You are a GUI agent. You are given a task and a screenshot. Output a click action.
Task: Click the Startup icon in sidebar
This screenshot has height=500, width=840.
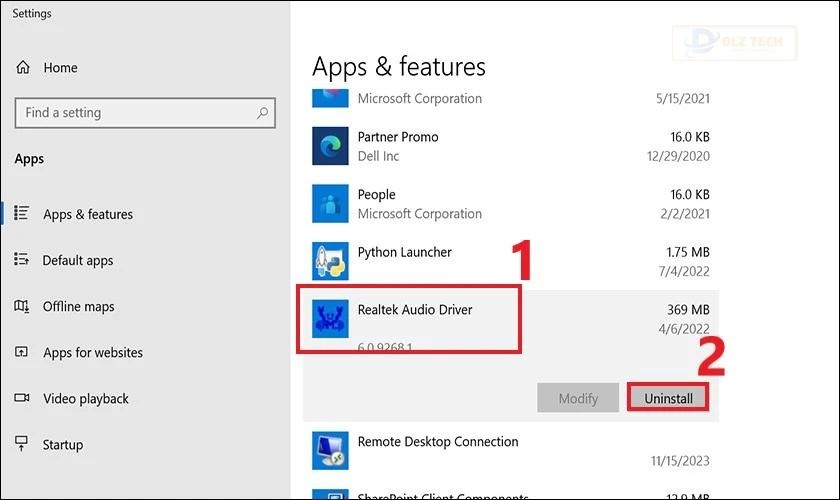tap(21, 443)
